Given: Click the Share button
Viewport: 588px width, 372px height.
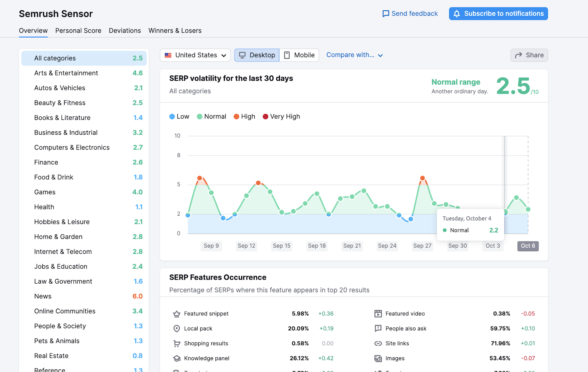Looking at the screenshot, I should pos(529,55).
